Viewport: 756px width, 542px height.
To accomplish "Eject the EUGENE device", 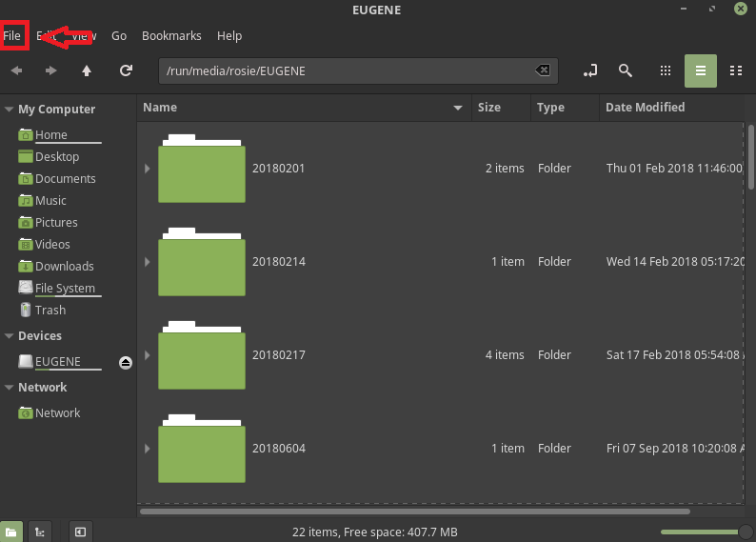I will pos(126,363).
